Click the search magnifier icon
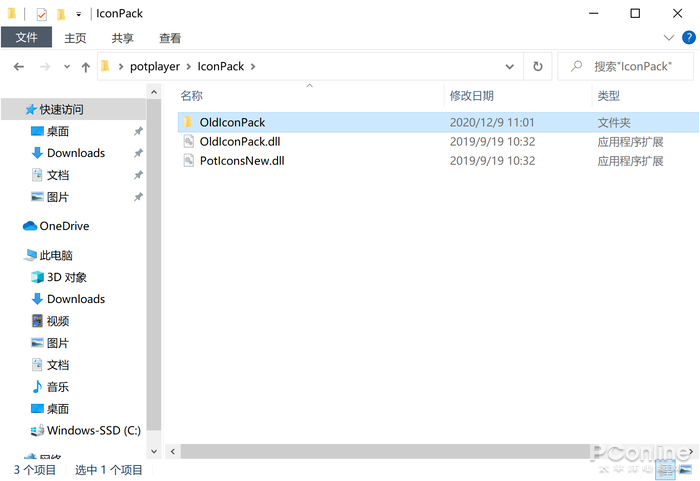700x481 pixels. coord(577,66)
